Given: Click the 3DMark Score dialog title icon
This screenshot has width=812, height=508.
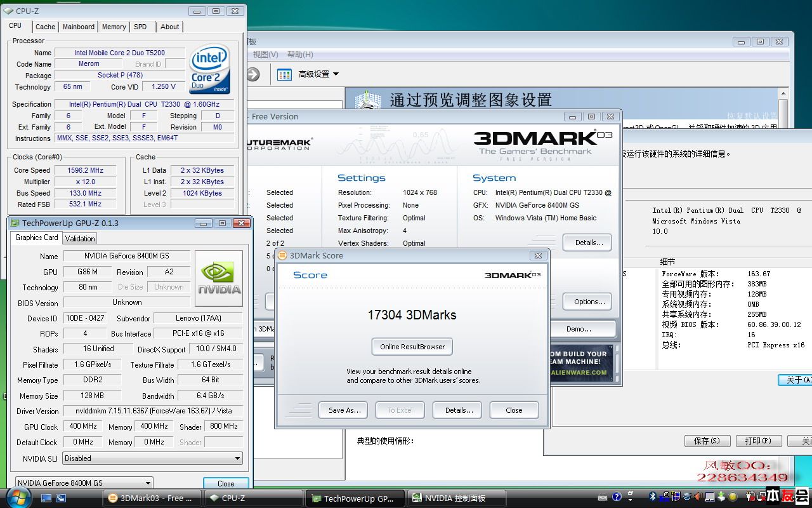Looking at the screenshot, I should point(283,255).
